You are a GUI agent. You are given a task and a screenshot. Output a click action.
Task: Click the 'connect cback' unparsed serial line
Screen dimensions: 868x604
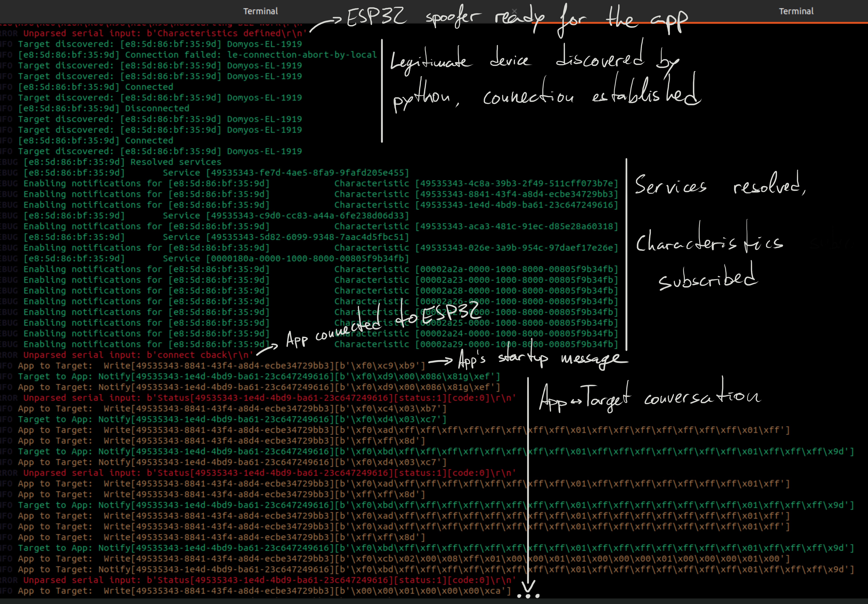coord(127,355)
